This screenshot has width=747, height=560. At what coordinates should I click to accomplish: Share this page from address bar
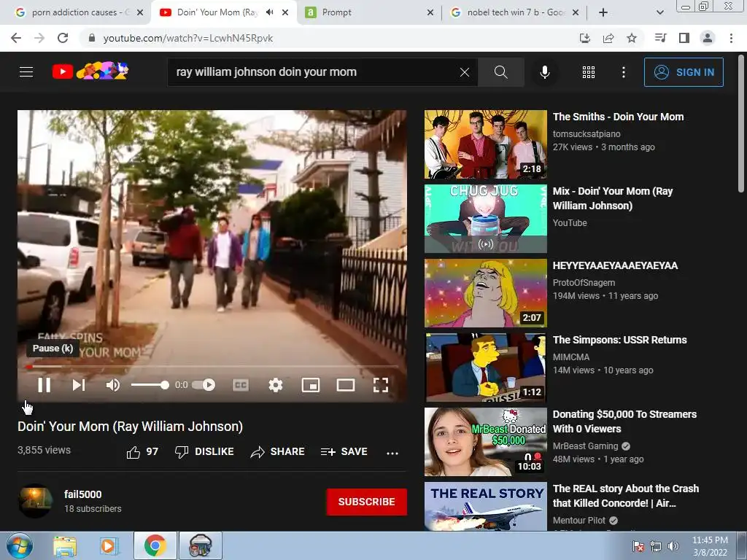(608, 38)
